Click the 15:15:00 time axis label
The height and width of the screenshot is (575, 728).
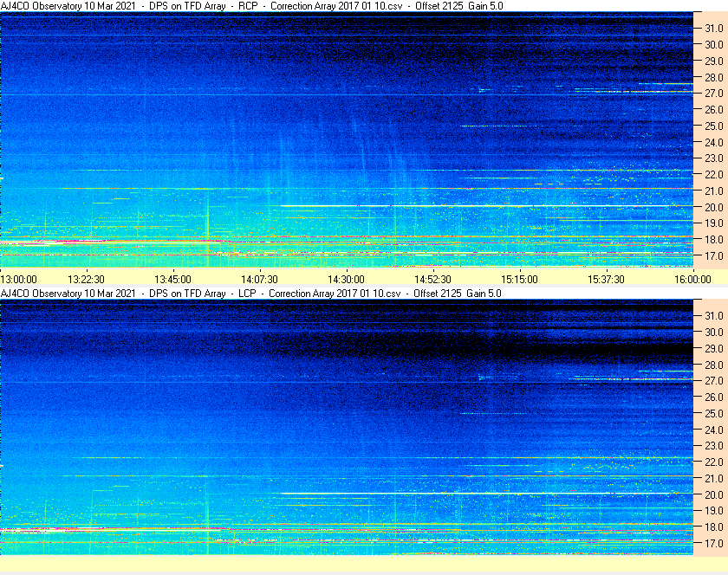click(519, 280)
